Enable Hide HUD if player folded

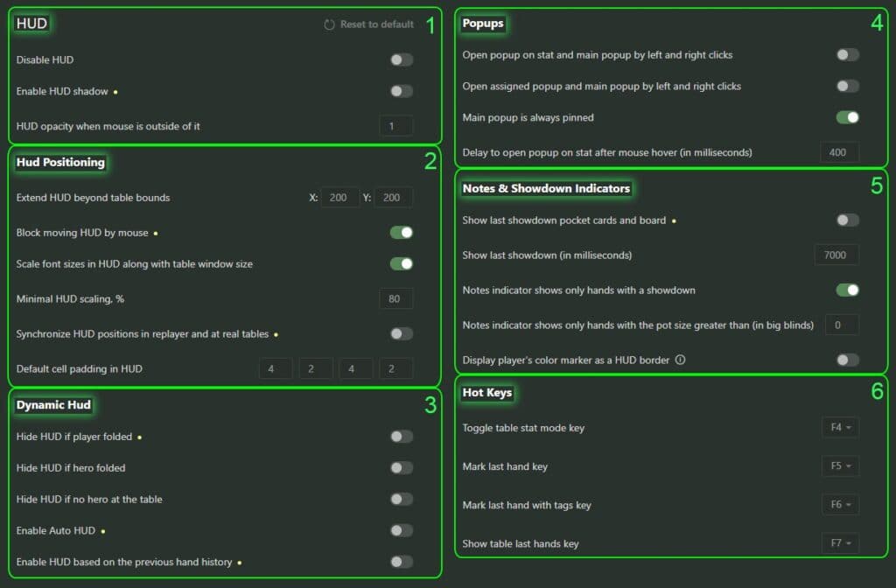pos(402,437)
